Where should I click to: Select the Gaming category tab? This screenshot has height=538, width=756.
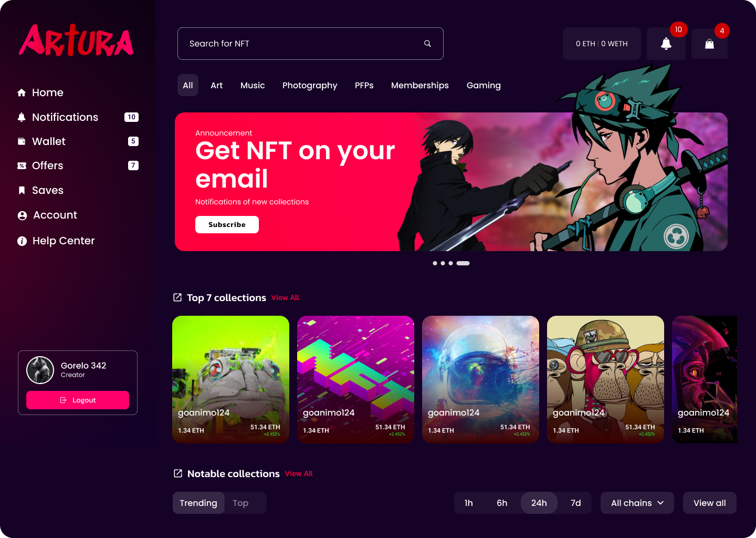click(x=484, y=85)
